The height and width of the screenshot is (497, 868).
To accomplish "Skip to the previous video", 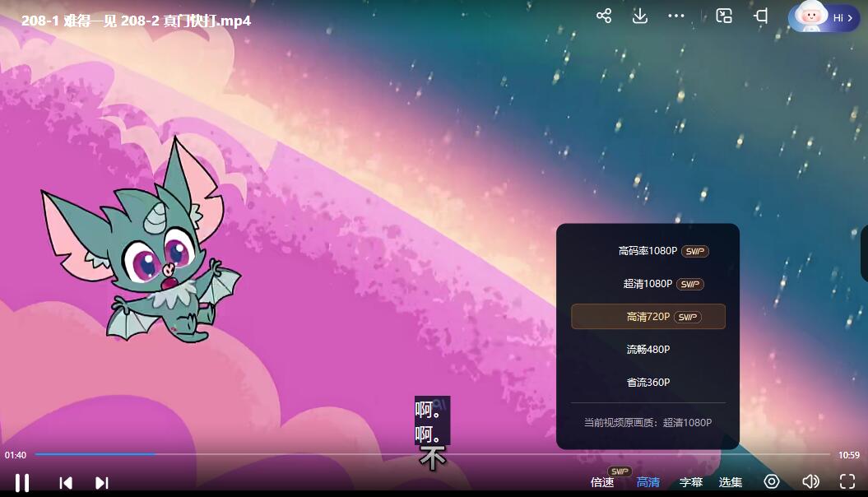I will pos(66,483).
